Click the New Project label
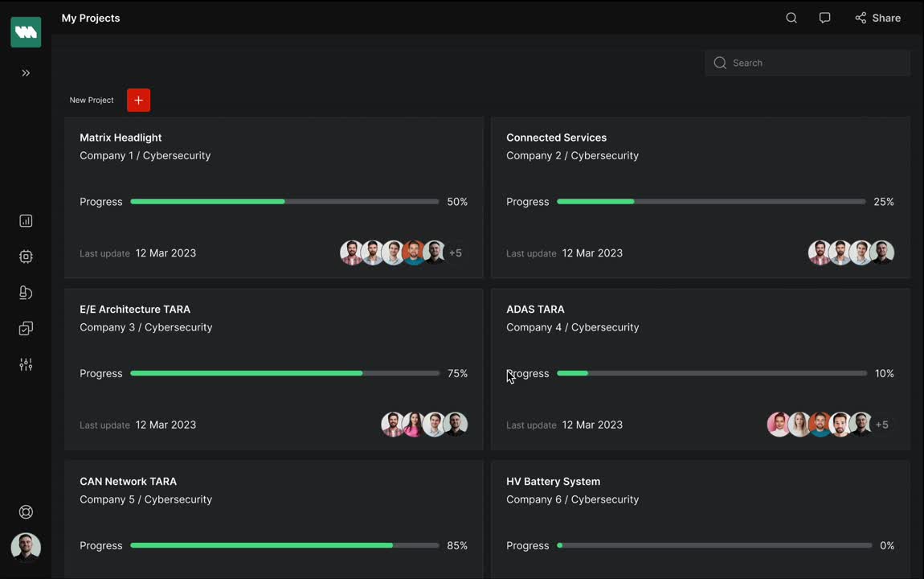Viewport: 924px width, 579px height. 92,101
